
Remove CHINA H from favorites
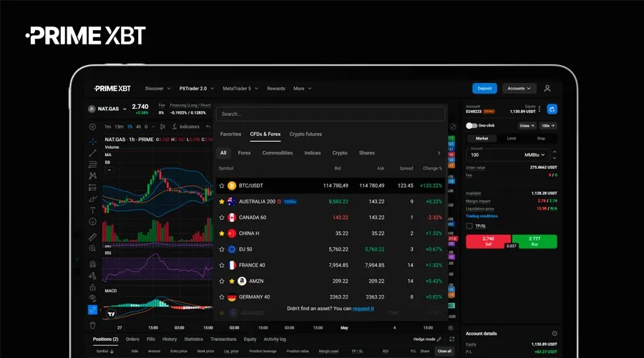[x=222, y=233]
